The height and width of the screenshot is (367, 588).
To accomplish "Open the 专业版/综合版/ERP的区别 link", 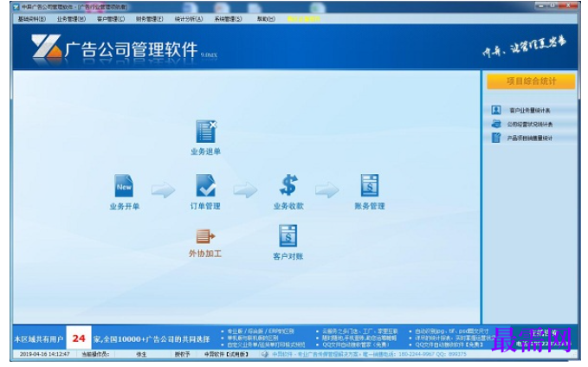I will click(x=261, y=332).
